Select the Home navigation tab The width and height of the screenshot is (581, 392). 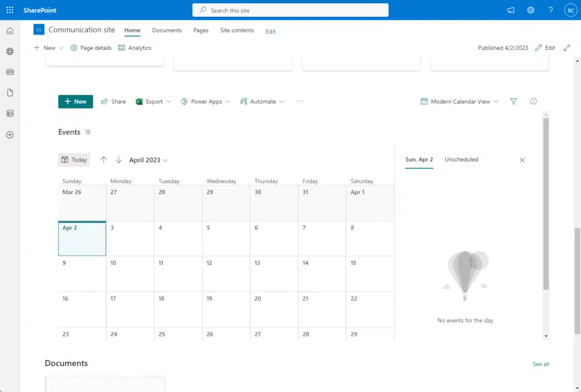click(x=132, y=31)
